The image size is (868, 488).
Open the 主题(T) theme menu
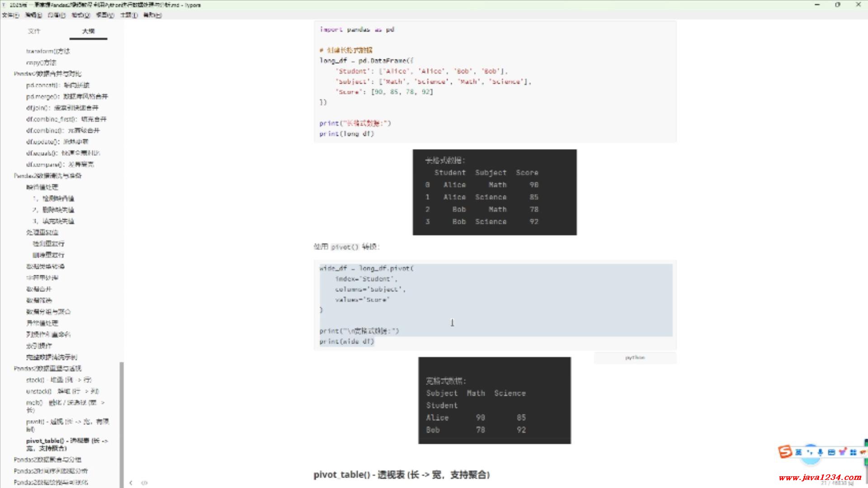tap(128, 15)
